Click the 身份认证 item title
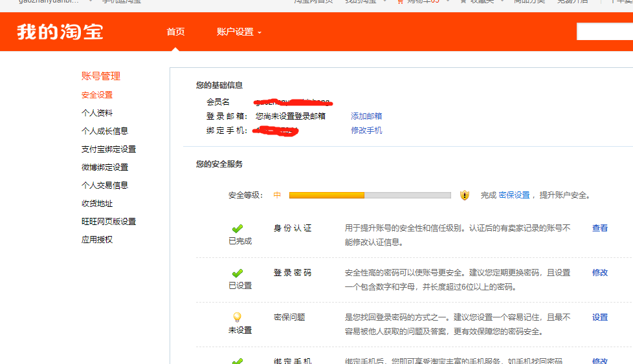633x364 pixels. (293, 228)
